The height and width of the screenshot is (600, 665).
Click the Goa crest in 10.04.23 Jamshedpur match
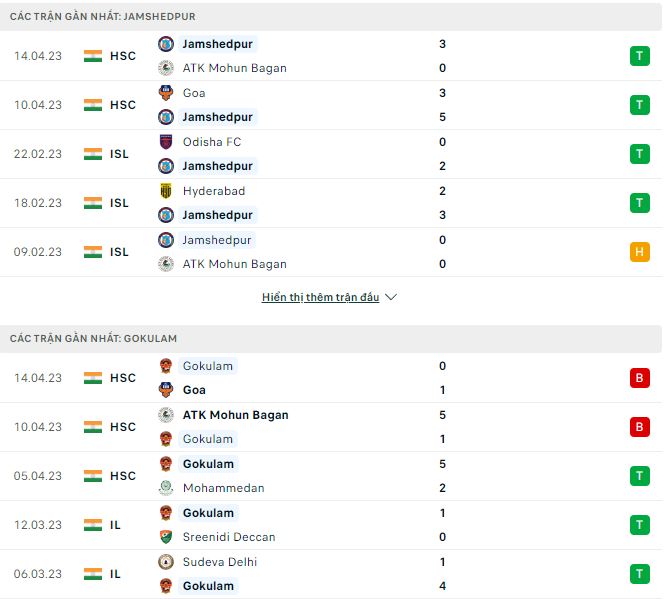tap(166, 93)
